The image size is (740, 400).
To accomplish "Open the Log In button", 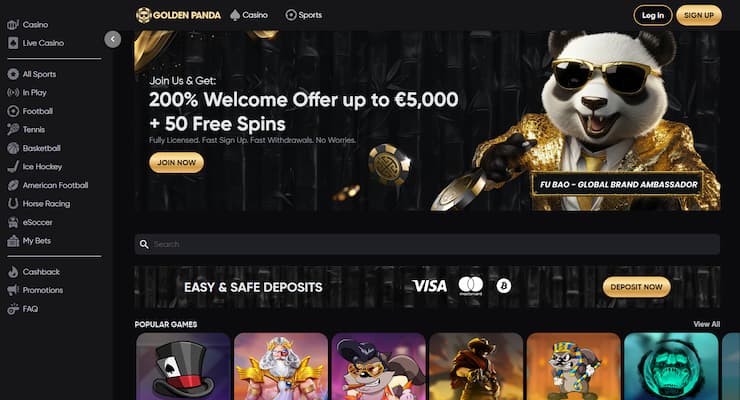I will (653, 16).
